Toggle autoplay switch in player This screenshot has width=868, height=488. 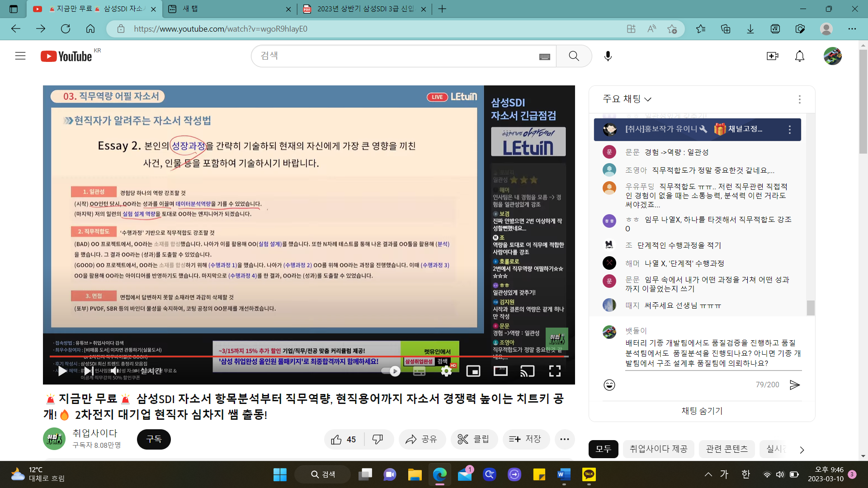(x=391, y=371)
